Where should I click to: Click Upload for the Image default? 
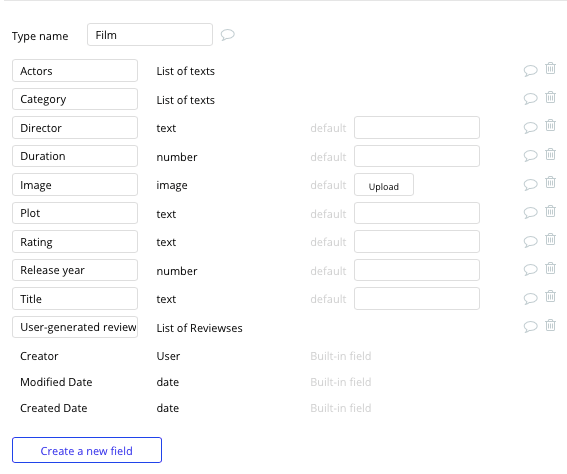[384, 185]
